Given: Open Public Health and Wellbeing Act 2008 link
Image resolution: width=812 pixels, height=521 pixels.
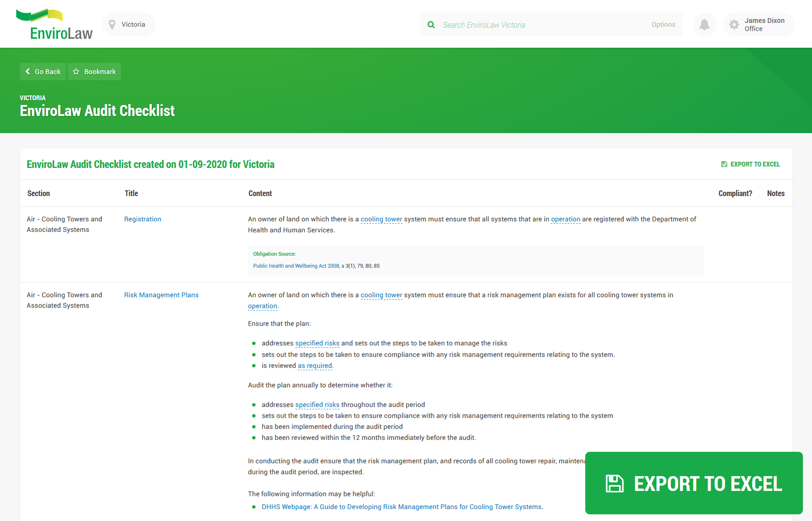Looking at the screenshot, I should [x=296, y=266].
